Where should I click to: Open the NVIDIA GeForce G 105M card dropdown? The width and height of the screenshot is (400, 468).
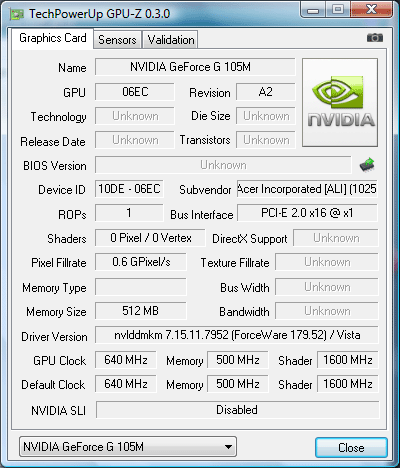pos(128,447)
